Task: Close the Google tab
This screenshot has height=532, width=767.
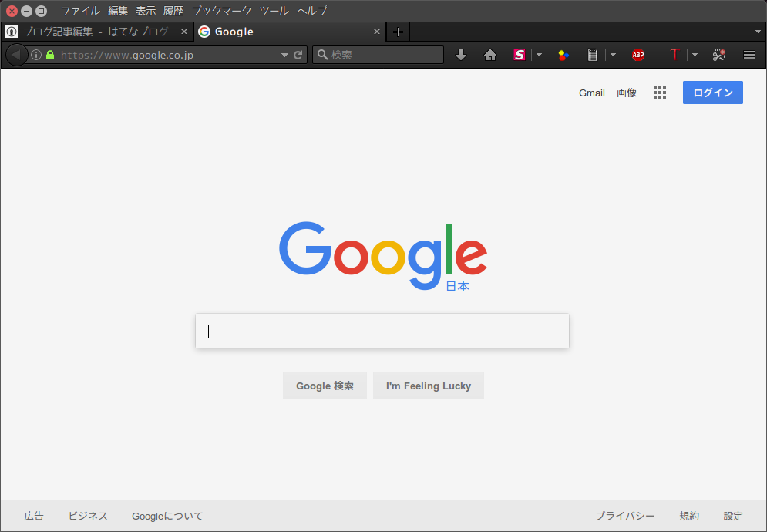Action: 377,32
